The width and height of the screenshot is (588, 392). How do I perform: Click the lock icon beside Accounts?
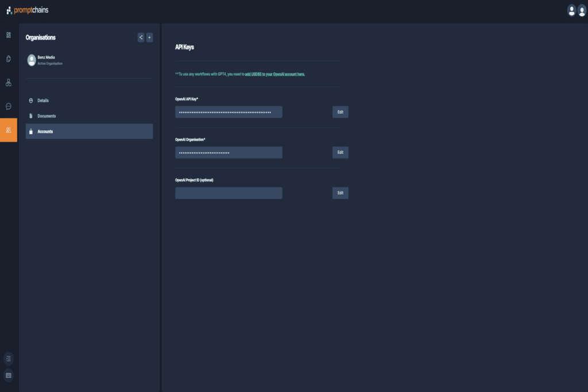click(31, 131)
